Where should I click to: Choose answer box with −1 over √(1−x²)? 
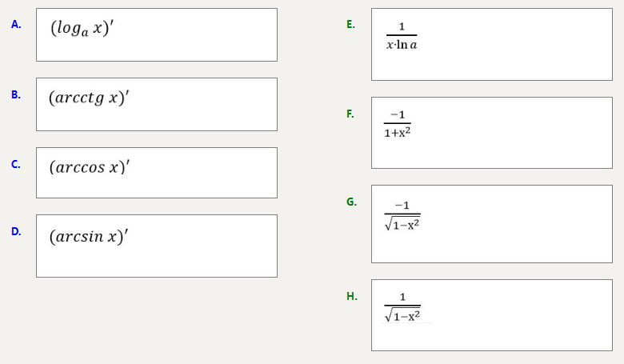[x=491, y=224]
